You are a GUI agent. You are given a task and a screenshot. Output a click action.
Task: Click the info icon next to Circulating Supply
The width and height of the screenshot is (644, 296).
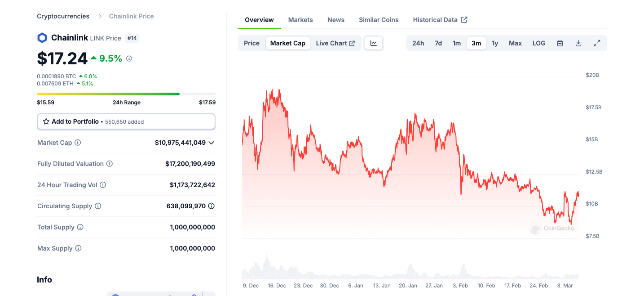(x=98, y=206)
